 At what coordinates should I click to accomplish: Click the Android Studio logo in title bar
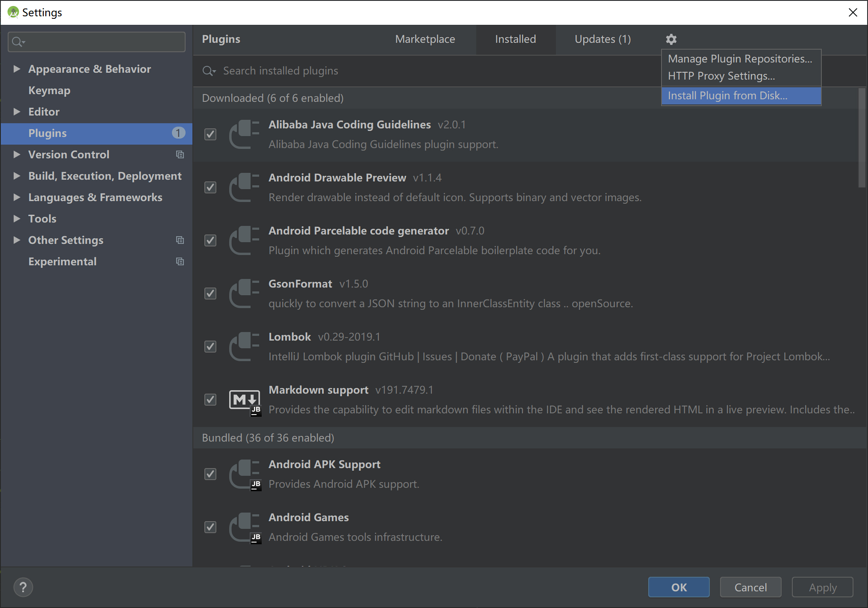click(13, 12)
